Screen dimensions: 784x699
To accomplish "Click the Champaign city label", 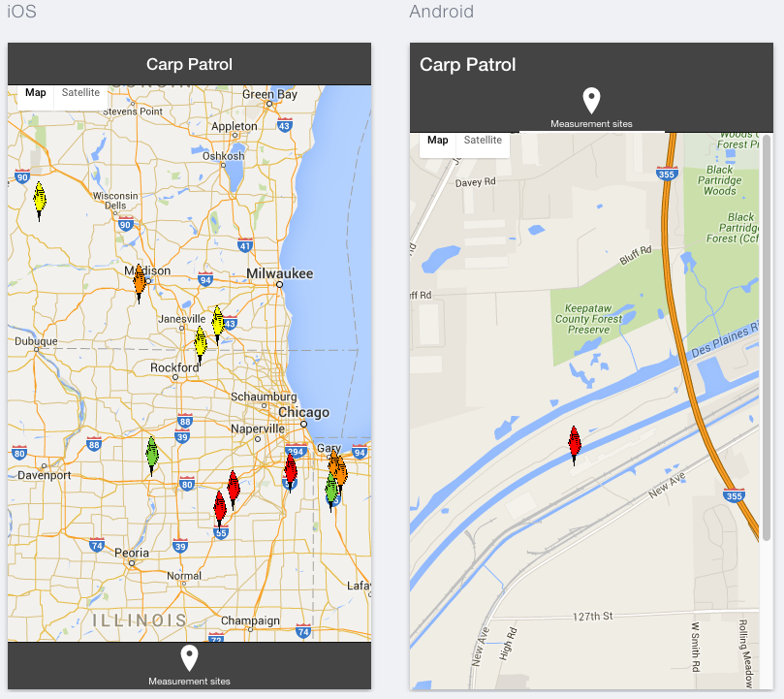I will [x=250, y=620].
